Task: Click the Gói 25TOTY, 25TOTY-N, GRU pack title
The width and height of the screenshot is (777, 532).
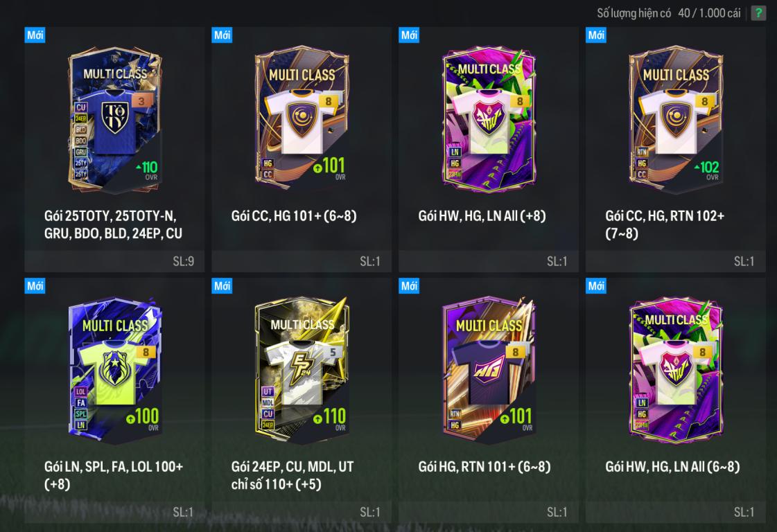Action: pyautogui.click(x=113, y=224)
